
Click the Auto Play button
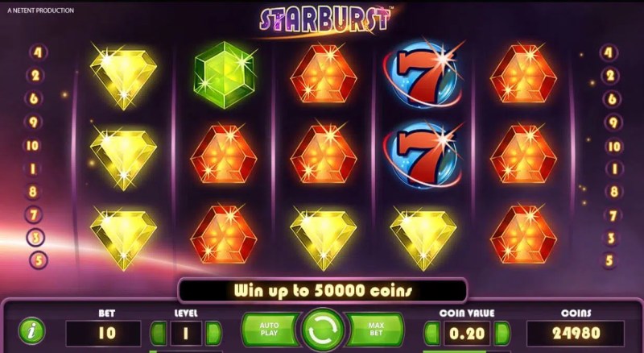click(270, 329)
